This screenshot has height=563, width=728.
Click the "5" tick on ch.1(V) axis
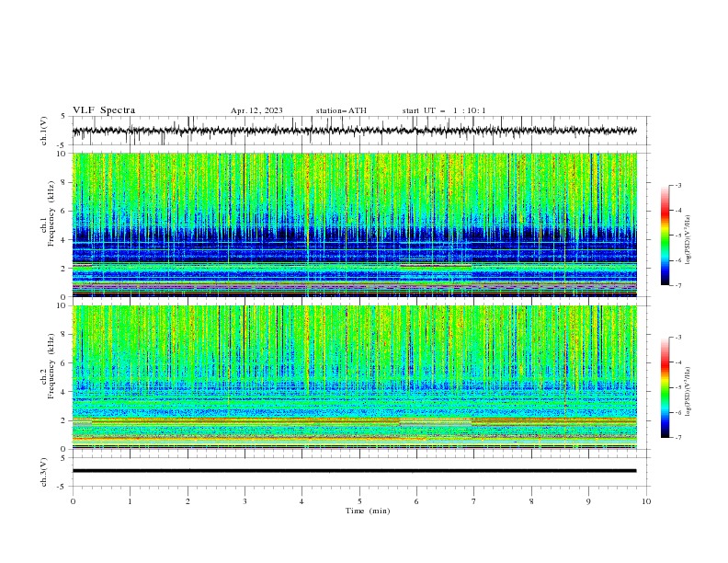[x=63, y=117]
